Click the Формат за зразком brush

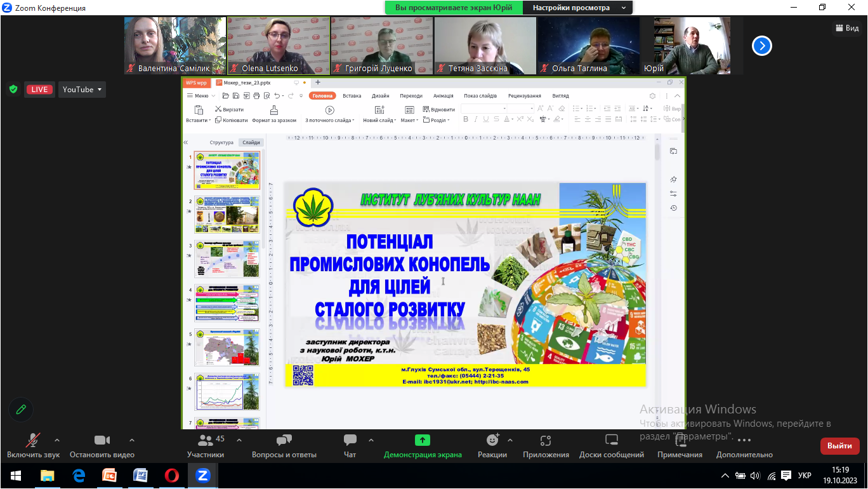point(274,110)
